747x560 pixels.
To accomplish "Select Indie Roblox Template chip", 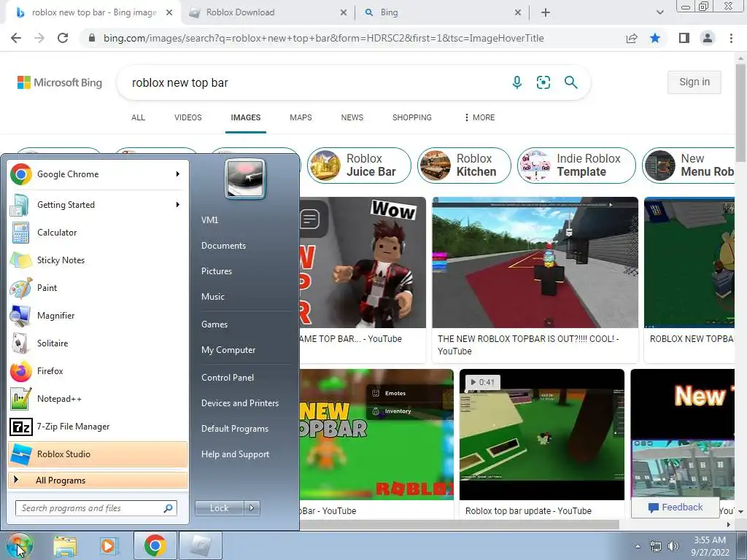I will point(576,166).
